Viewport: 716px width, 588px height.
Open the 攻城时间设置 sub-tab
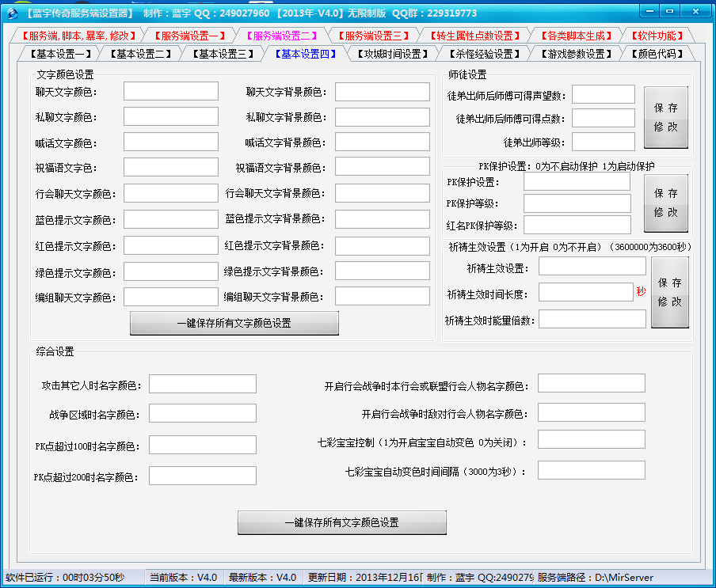pyautogui.click(x=391, y=54)
